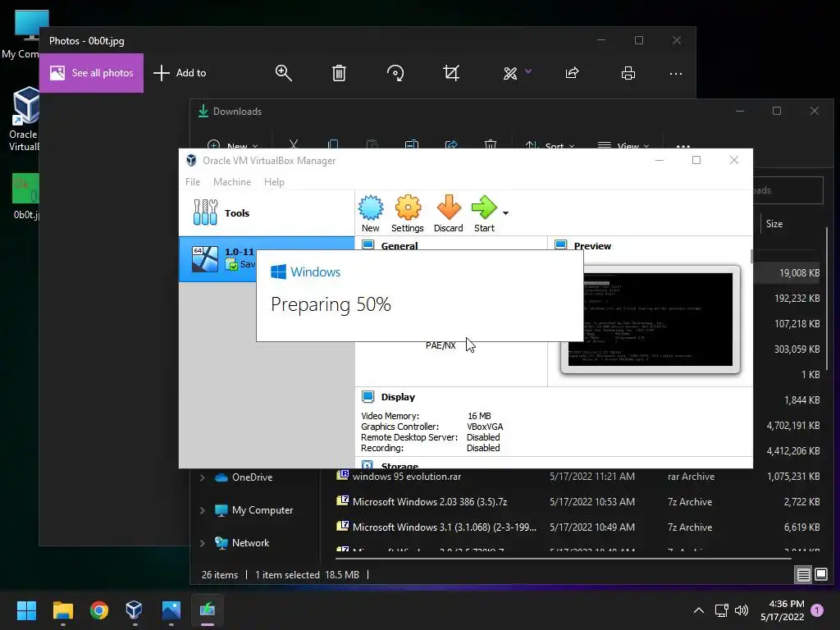Viewport: 840px width, 630px height.
Task: Click the New VM button in VirtualBox
Action: [x=370, y=213]
